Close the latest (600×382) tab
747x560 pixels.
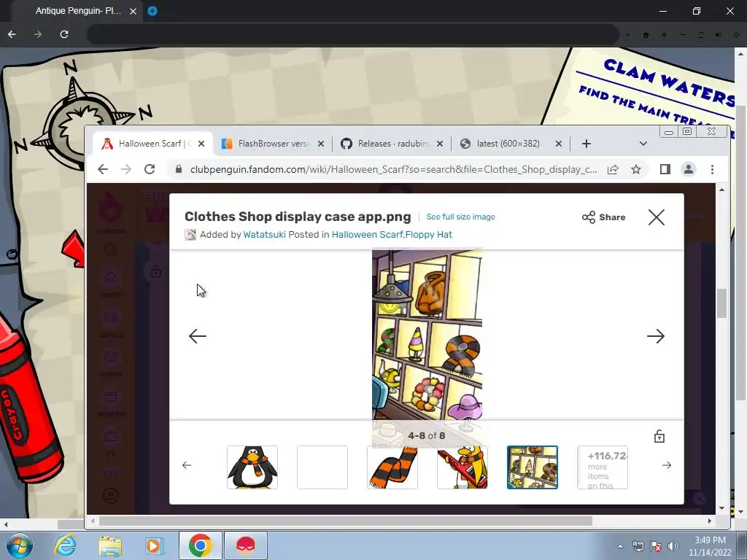pos(559,144)
